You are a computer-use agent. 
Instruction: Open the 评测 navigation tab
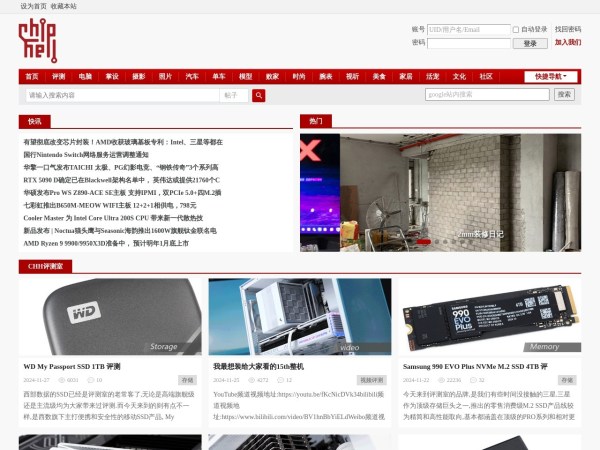[x=59, y=76]
